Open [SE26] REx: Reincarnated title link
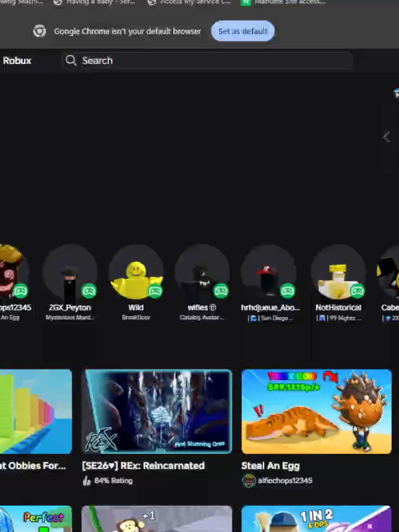 tap(143, 465)
